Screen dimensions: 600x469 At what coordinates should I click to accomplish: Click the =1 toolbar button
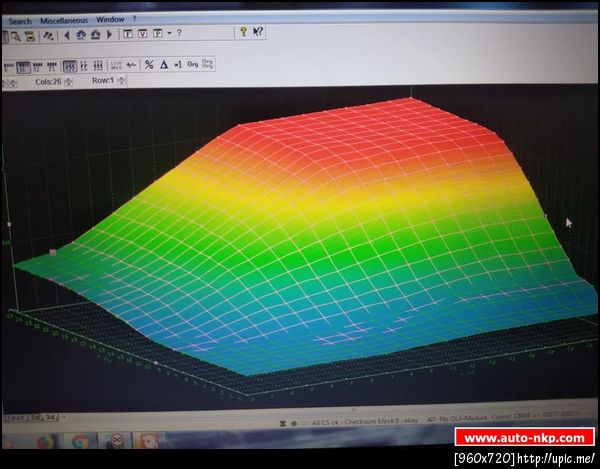tap(178, 65)
